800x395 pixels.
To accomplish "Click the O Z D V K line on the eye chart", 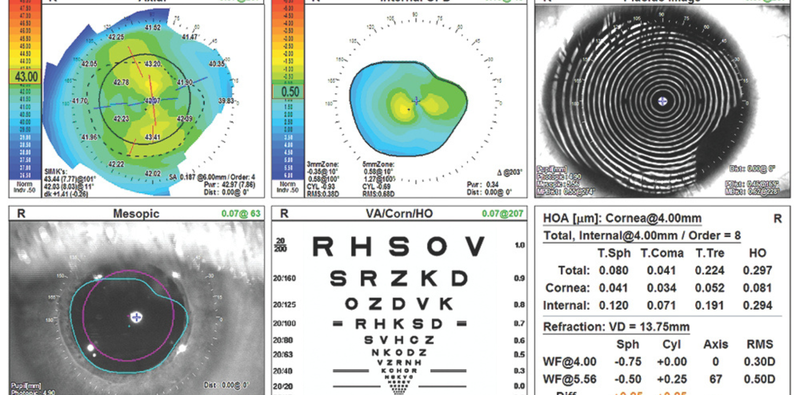I will pyautogui.click(x=398, y=304).
